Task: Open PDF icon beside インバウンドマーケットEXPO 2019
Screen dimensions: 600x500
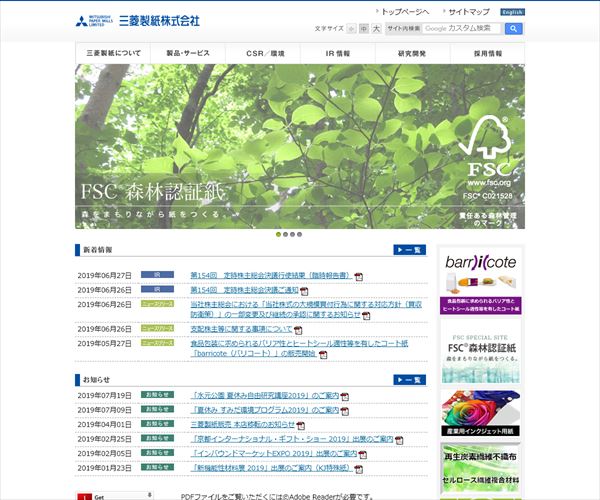Action: pos(362,454)
